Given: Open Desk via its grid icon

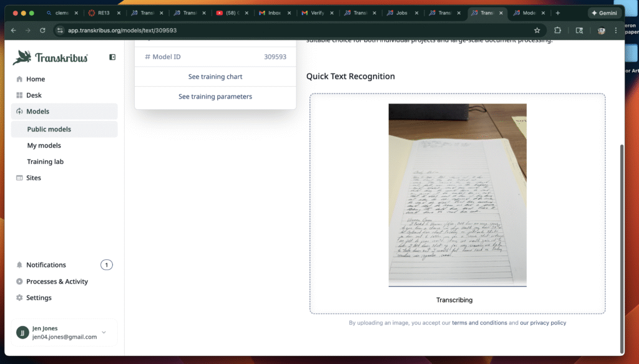Looking at the screenshot, I should (19, 95).
